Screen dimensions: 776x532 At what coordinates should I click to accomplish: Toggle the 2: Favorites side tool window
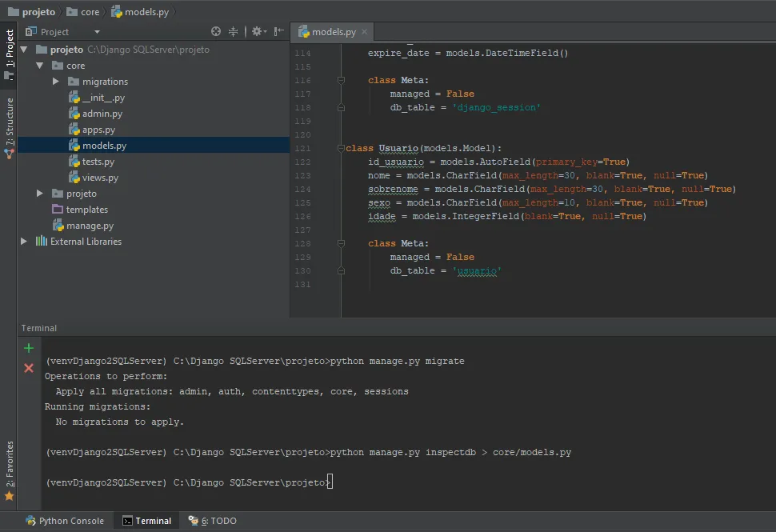tap(9, 470)
